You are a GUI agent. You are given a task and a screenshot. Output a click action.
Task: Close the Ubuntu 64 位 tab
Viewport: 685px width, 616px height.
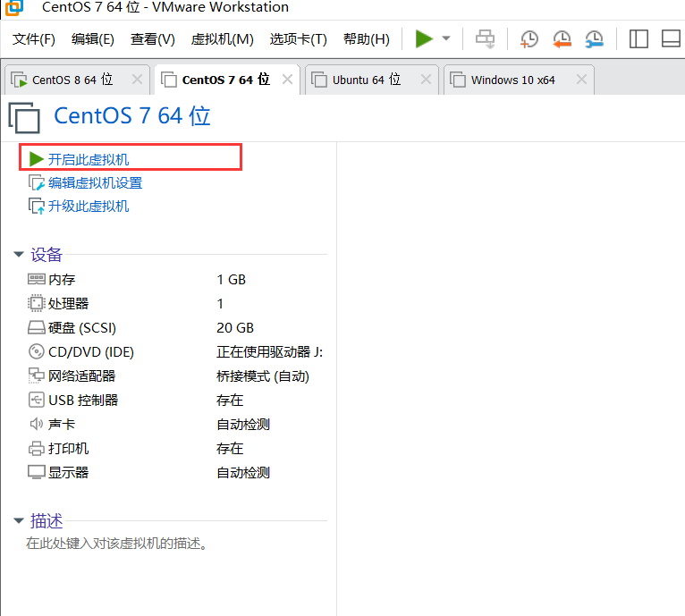coord(426,80)
